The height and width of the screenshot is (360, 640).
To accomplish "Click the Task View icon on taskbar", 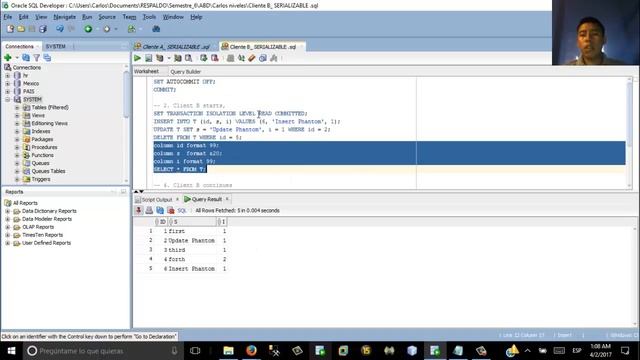I will tap(195, 351).
